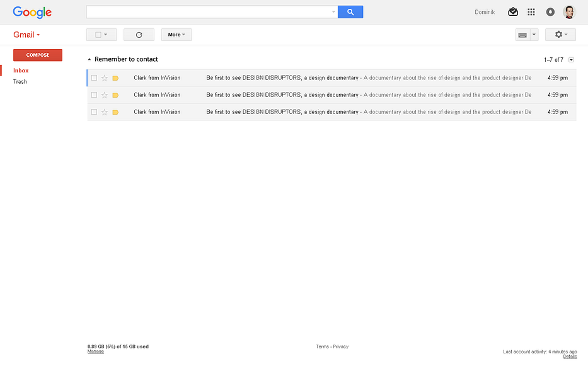Open the Trash folder
Image resolution: width=588 pixels, height=378 pixels.
[20, 81]
